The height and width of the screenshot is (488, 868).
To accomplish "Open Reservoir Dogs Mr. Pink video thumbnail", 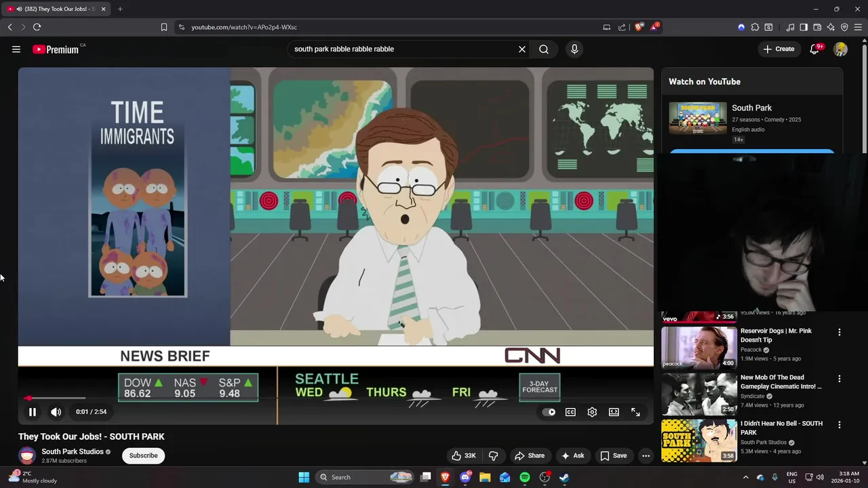I will 699,348.
